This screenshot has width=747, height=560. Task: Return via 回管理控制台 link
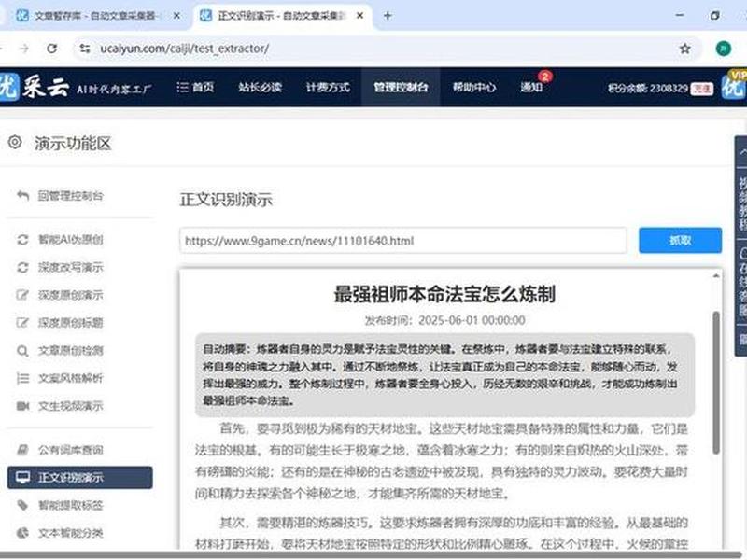(71, 196)
